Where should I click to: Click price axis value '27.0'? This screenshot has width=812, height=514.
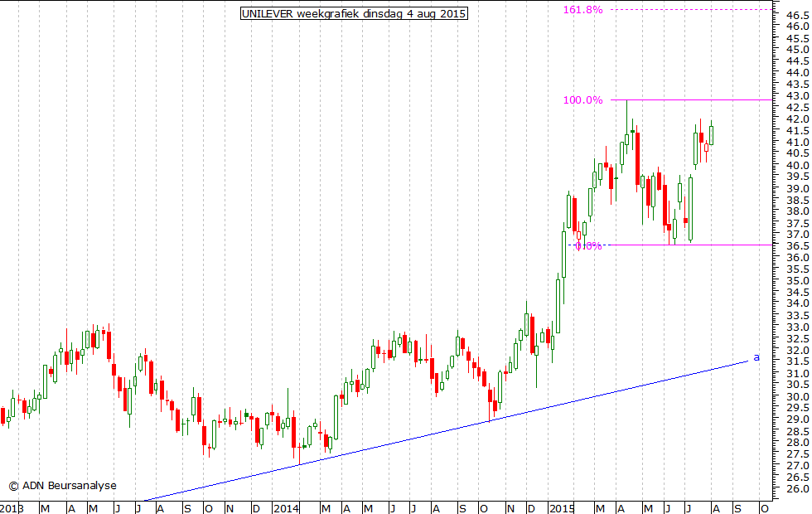coord(797,466)
